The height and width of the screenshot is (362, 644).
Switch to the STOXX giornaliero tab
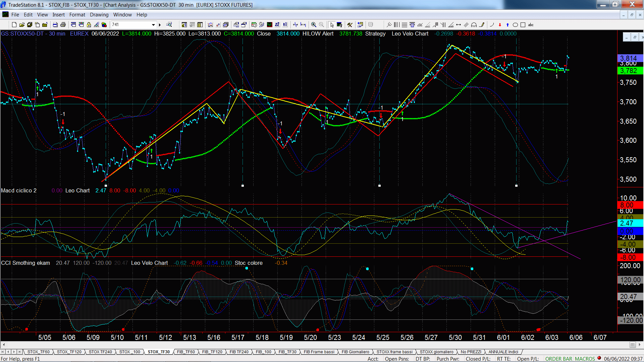pyautogui.click(x=436, y=352)
